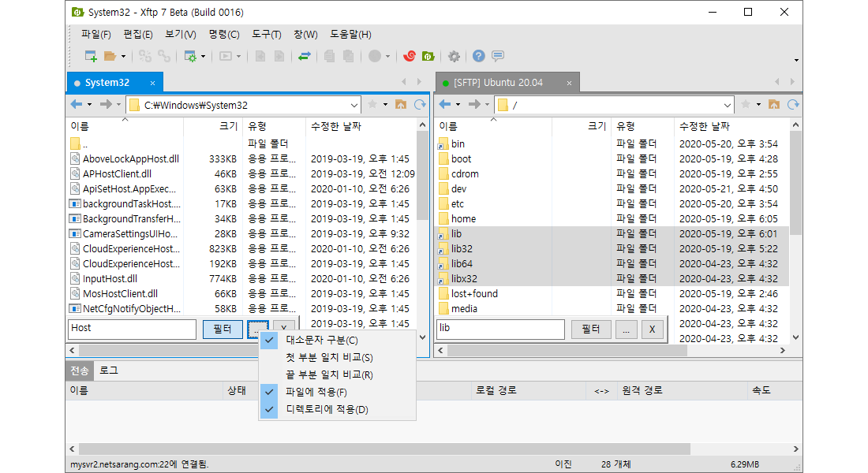Go to home folder in local pane
The image size is (868, 473).
pos(401,105)
